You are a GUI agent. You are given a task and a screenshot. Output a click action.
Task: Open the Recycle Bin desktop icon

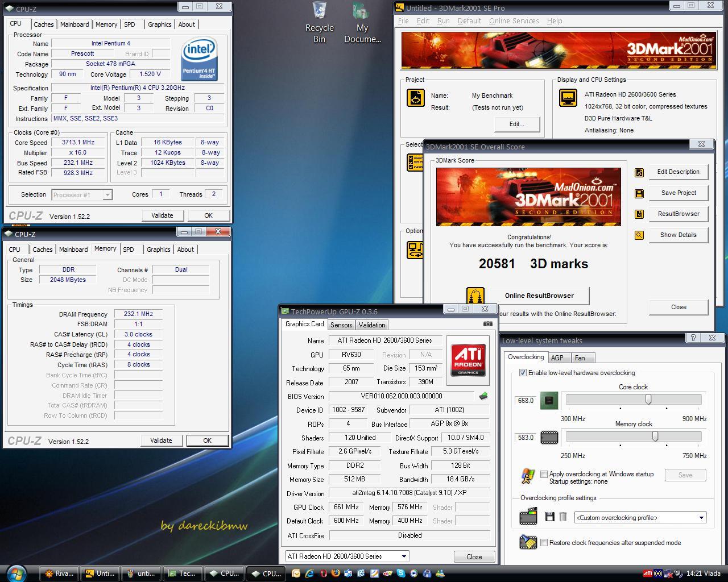320,23
